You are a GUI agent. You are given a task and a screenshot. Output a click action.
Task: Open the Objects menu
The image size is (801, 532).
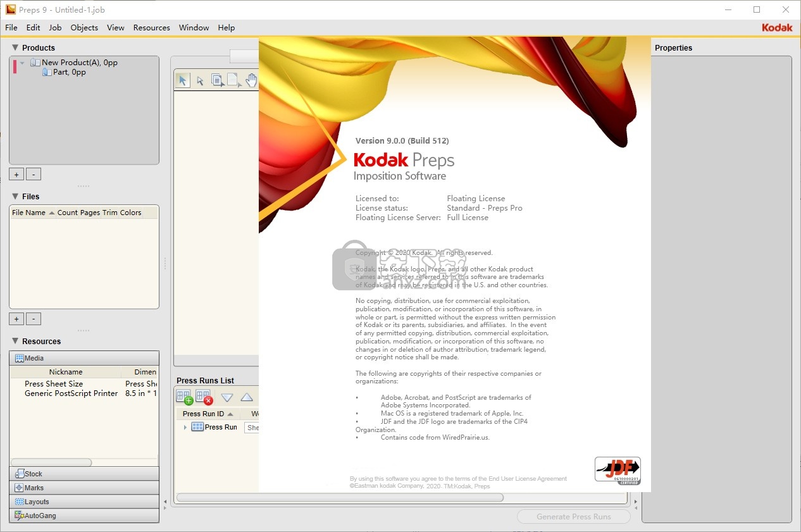(x=84, y=27)
